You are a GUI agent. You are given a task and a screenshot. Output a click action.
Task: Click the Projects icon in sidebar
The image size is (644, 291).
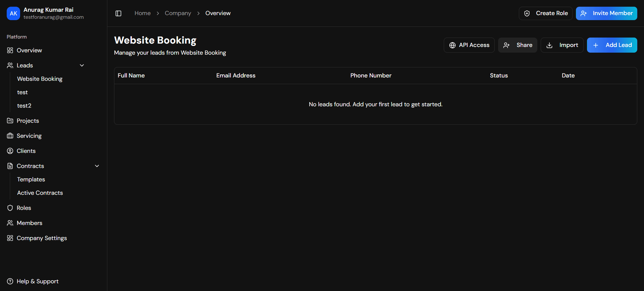(10, 121)
